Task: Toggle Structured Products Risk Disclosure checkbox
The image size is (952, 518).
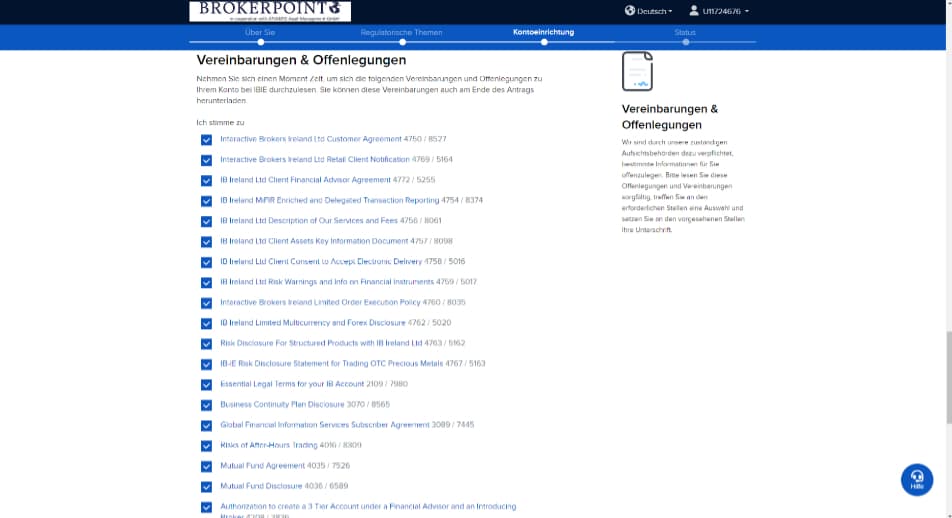Action: [x=206, y=344]
